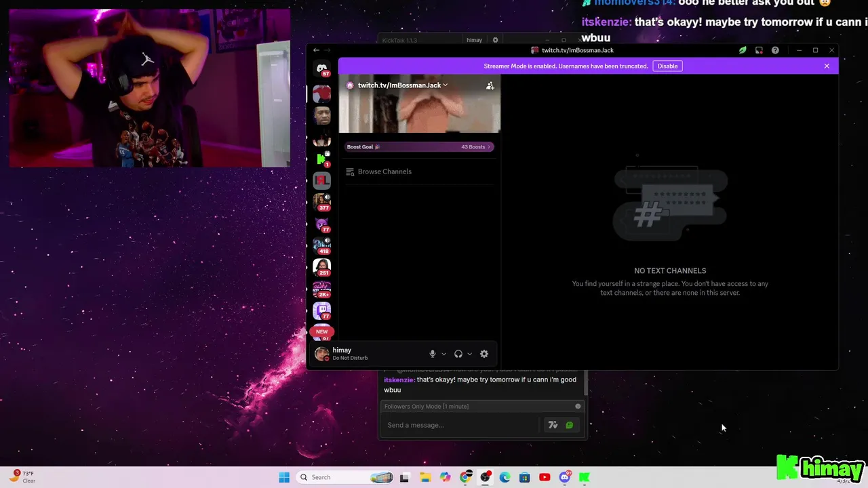This screenshot has height=488, width=868.
Task: Click chat window scrollbar
Action: [585, 384]
